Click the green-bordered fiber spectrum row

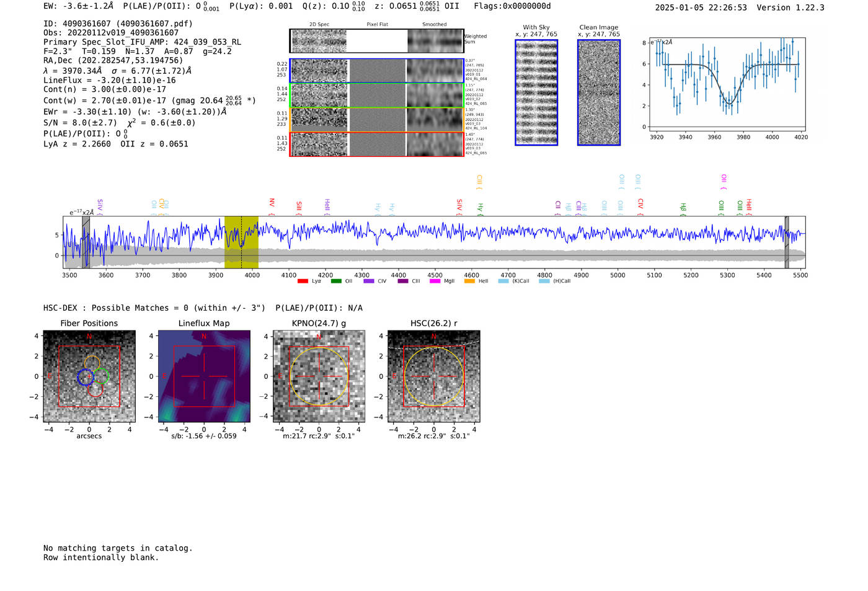pos(376,96)
